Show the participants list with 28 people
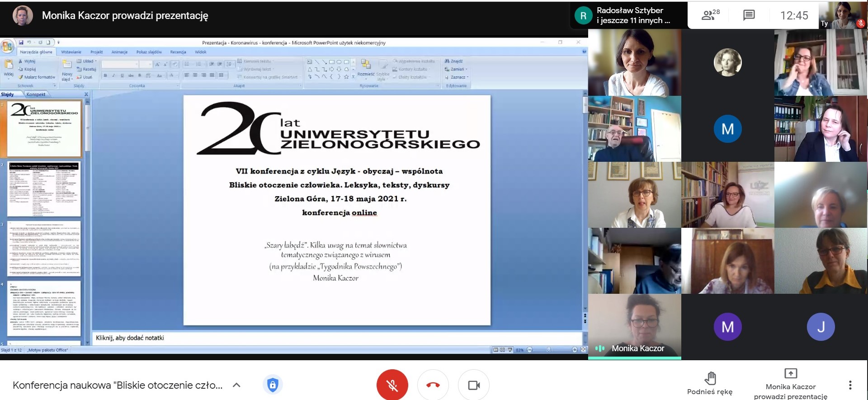The image size is (868, 400). pos(711,15)
